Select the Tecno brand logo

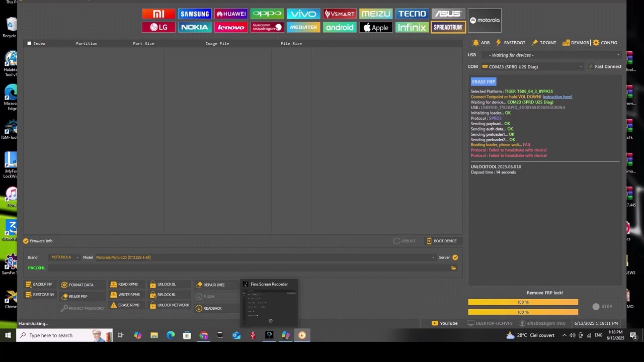pos(412,14)
